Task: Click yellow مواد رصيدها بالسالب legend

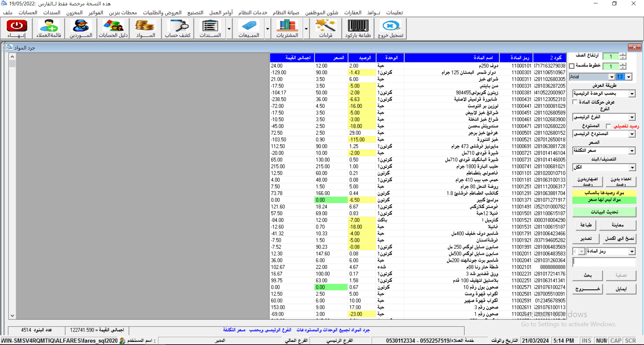Action: pos(604,193)
